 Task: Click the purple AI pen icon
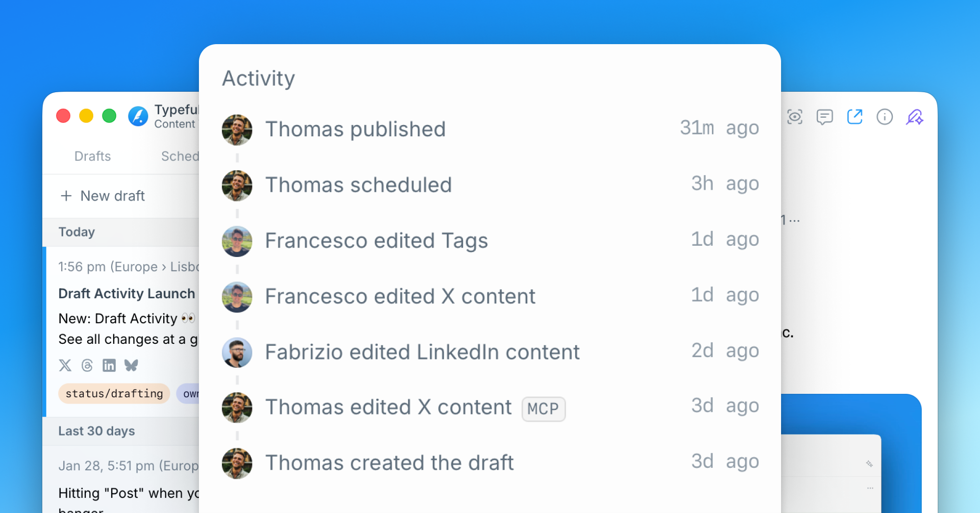click(x=914, y=117)
